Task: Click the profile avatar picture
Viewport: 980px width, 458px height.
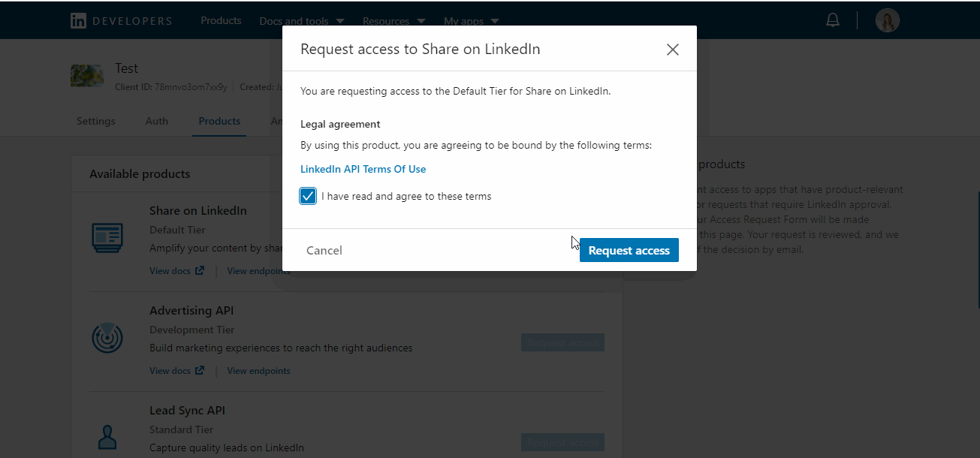Action: [887, 20]
